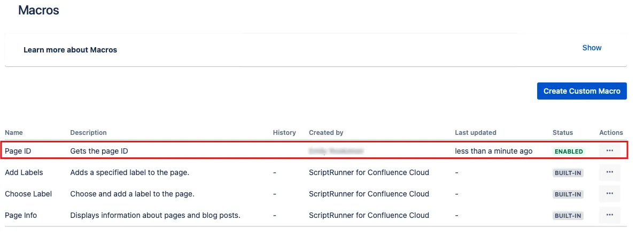Click the blurred creator name in Page ID row
The image size is (644, 235).
coord(336,151)
